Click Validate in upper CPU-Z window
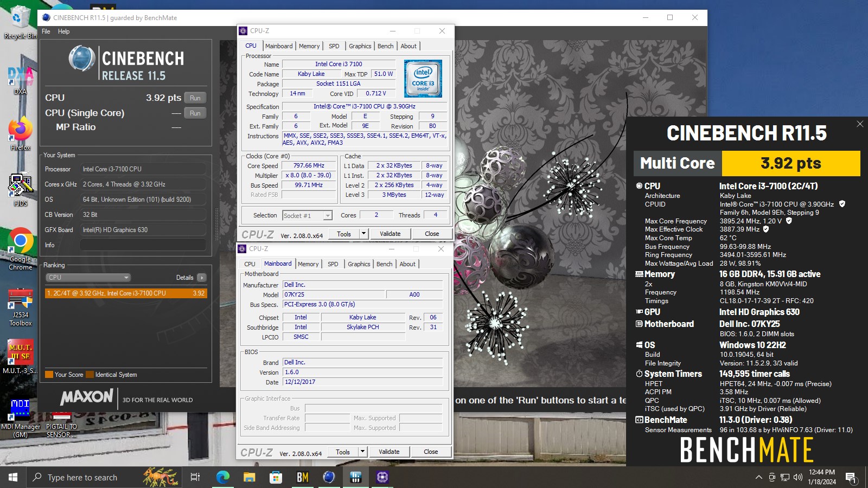868x488 pixels. [390, 234]
